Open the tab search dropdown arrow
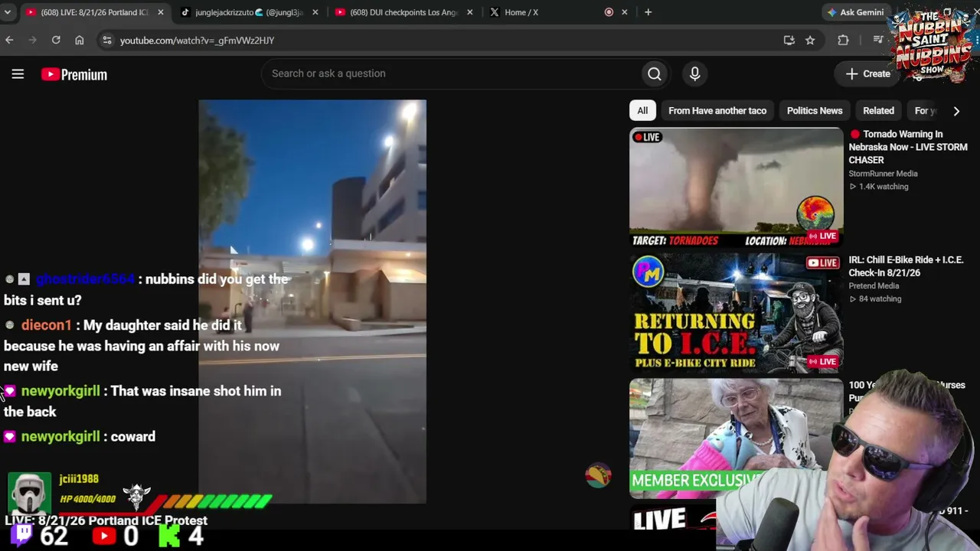Viewport: 980px width, 551px height. pyautogui.click(x=8, y=12)
